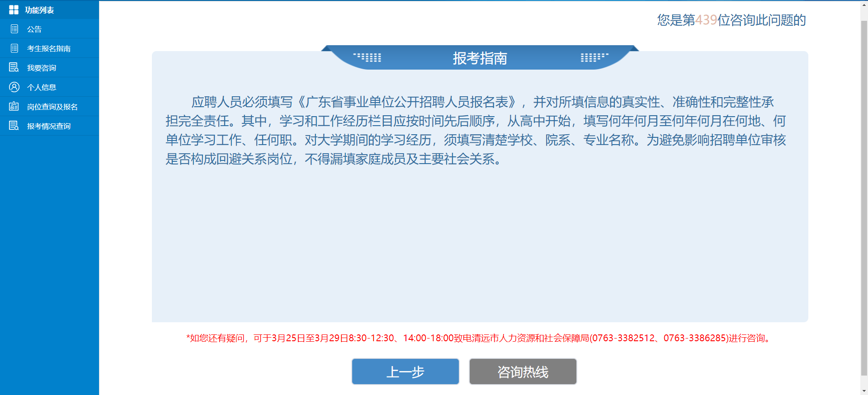Click the icon beside 报考情况查询
This screenshot has width=868, height=395.
[14, 126]
